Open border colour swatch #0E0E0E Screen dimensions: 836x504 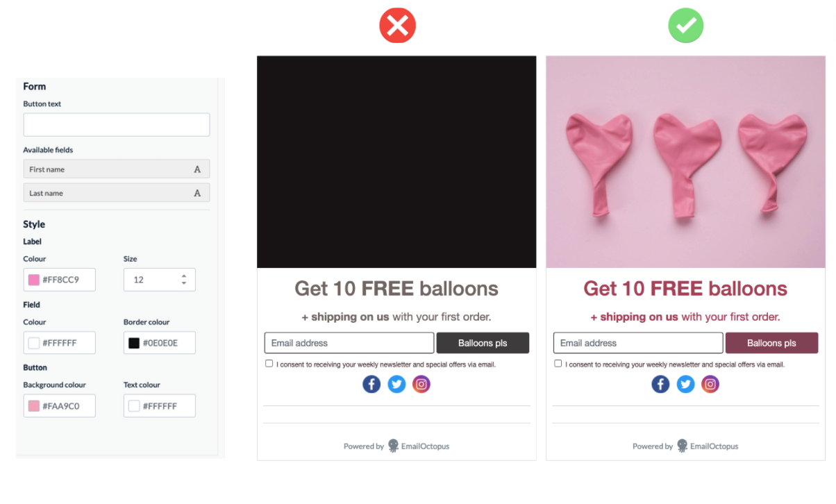pos(134,343)
